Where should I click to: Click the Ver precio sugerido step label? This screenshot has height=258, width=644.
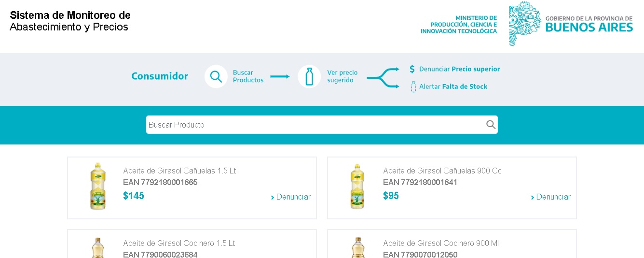(342, 76)
